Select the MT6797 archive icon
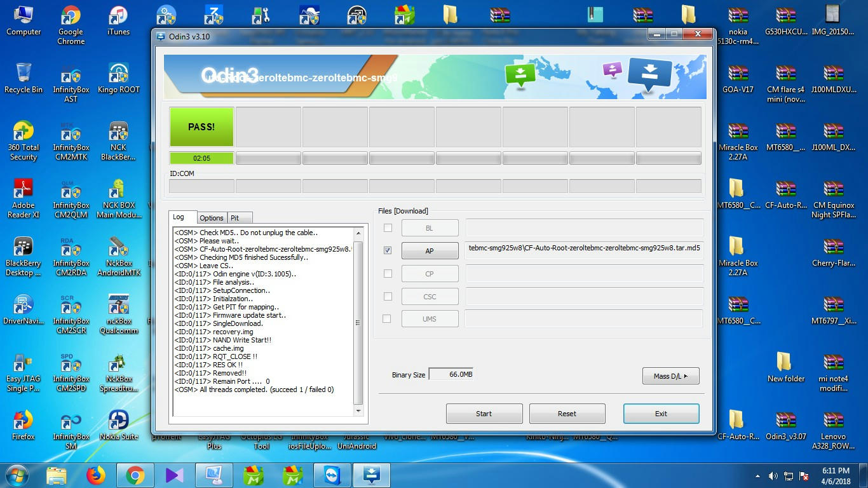 [833, 309]
